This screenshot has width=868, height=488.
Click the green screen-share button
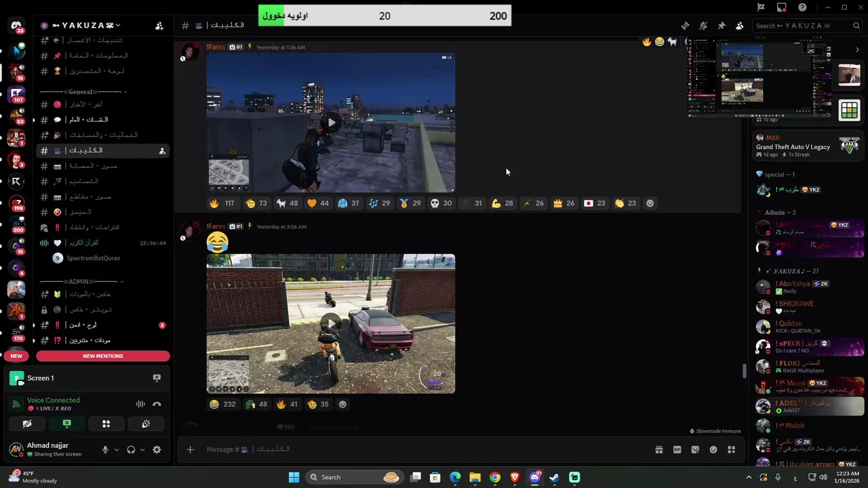[66, 424]
